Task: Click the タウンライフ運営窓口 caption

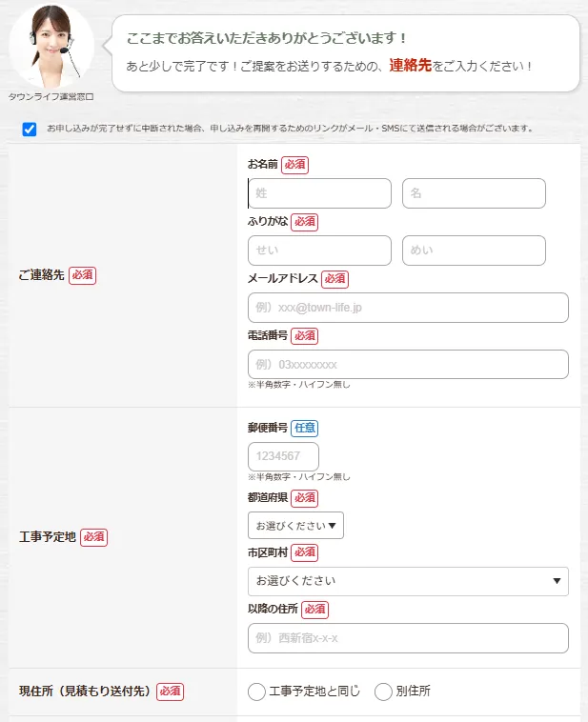Action: pos(51,96)
